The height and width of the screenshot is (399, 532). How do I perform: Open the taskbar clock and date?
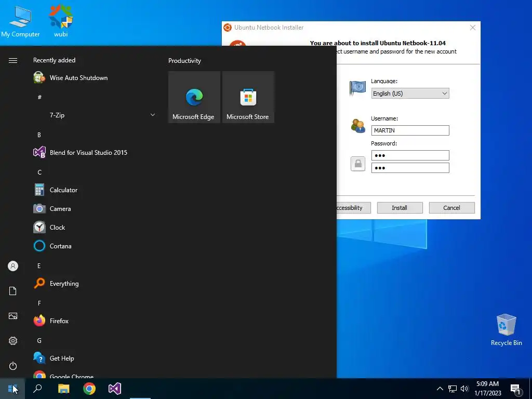coord(487,389)
